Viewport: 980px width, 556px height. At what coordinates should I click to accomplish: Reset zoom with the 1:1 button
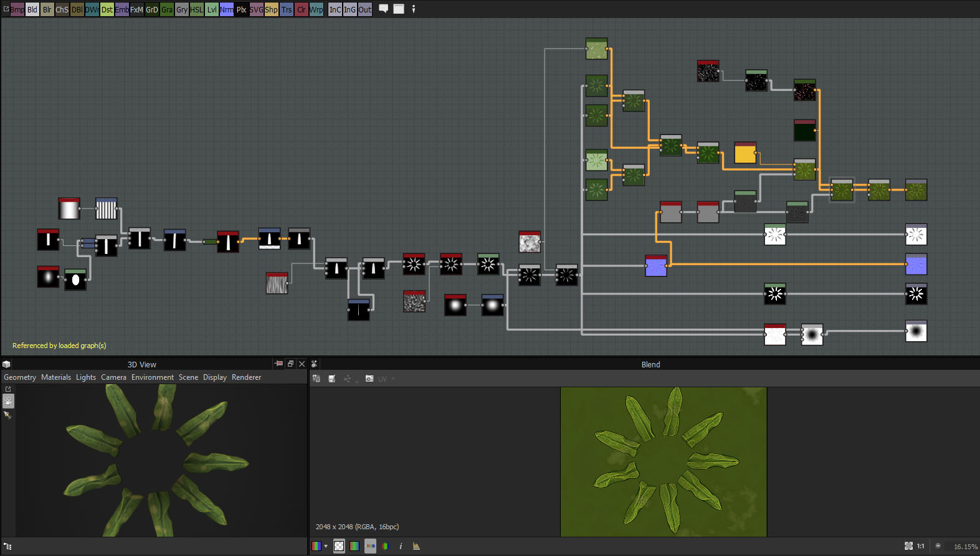[x=920, y=546]
